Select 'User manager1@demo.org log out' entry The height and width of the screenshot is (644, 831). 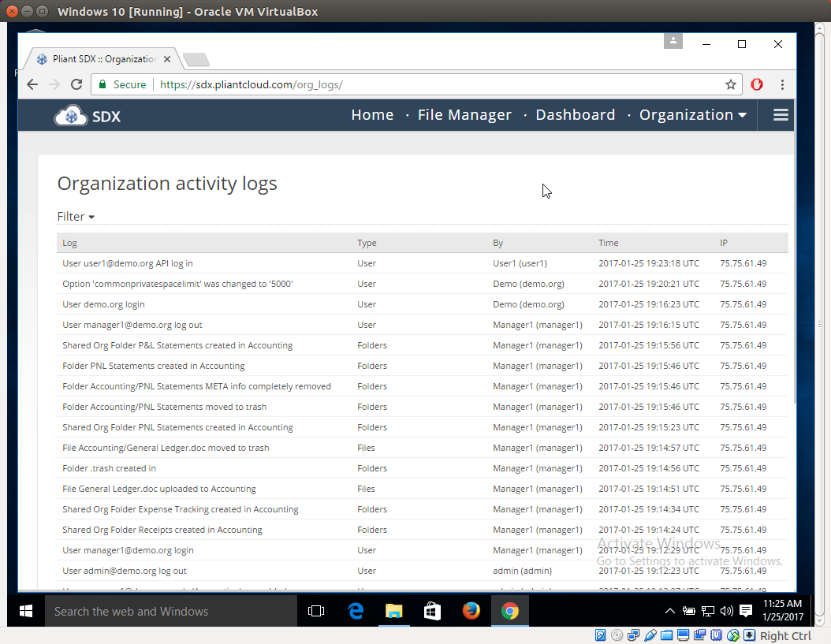pyautogui.click(x=423, y=325)
